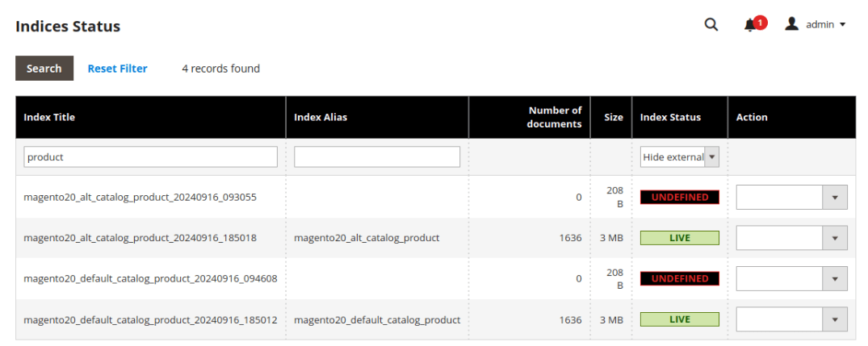Image resolution: width=868 pixels, height=346 pixels.
Task: Focus the Index Alias filter field
Action: click(377, 157)
